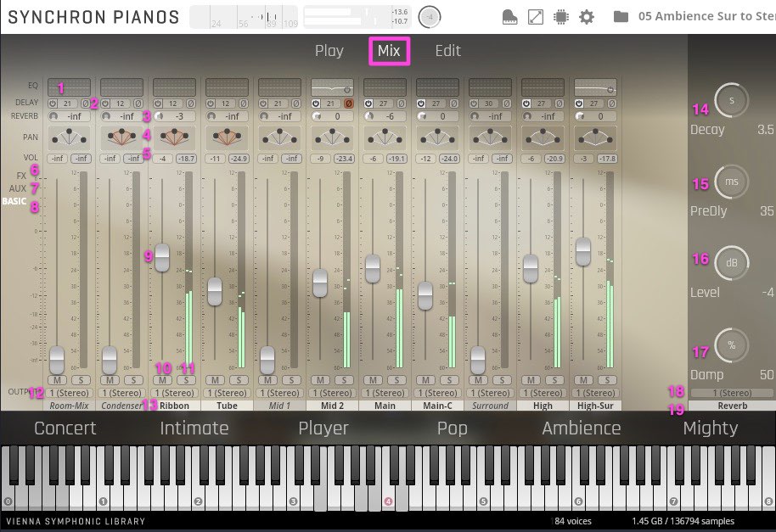Click the Ribbon channel name label
This screenshot has width=776, height=532.
[x=174, y=406]
